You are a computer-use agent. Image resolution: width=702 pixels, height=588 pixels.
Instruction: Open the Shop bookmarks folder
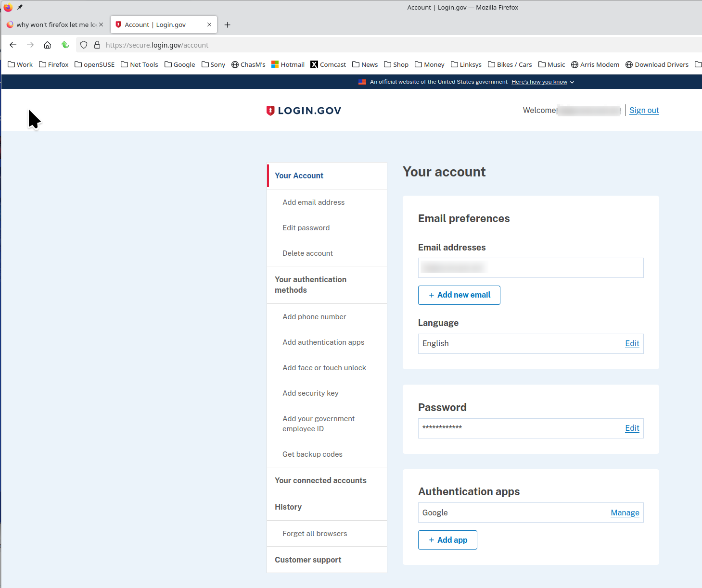396,64
